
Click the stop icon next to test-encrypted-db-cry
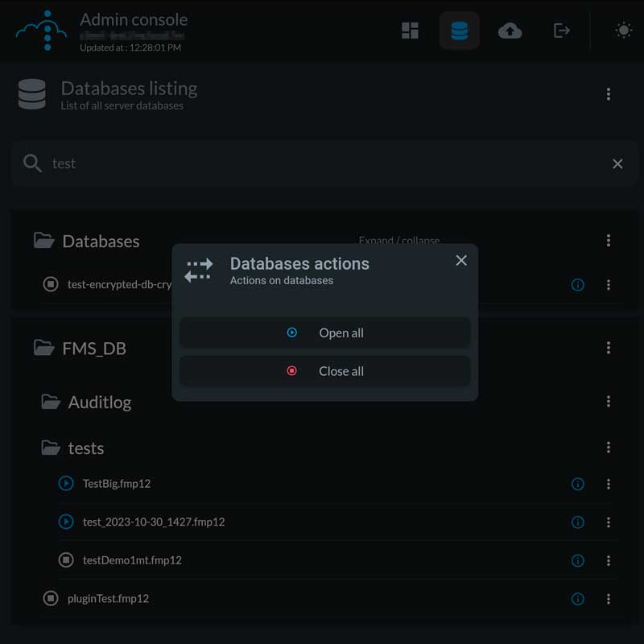pos(50,284)
